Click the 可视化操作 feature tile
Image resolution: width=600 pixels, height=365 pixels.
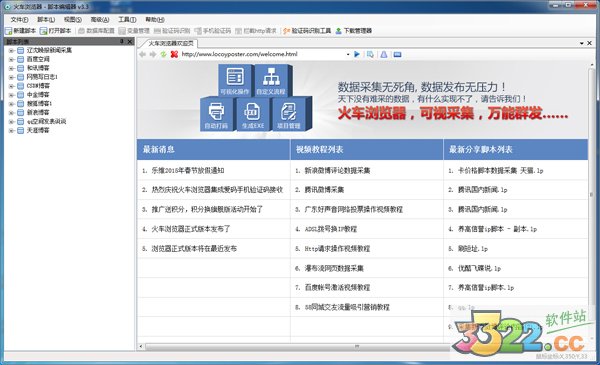coord(235,80)
